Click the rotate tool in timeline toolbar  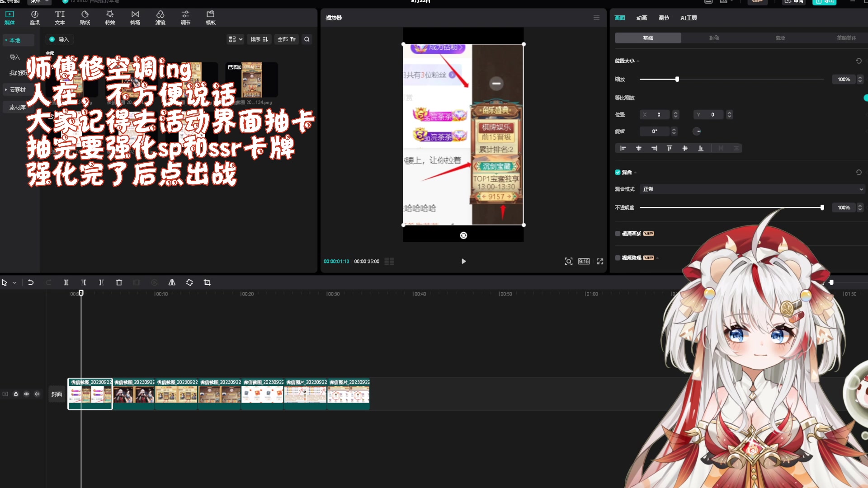189,282
